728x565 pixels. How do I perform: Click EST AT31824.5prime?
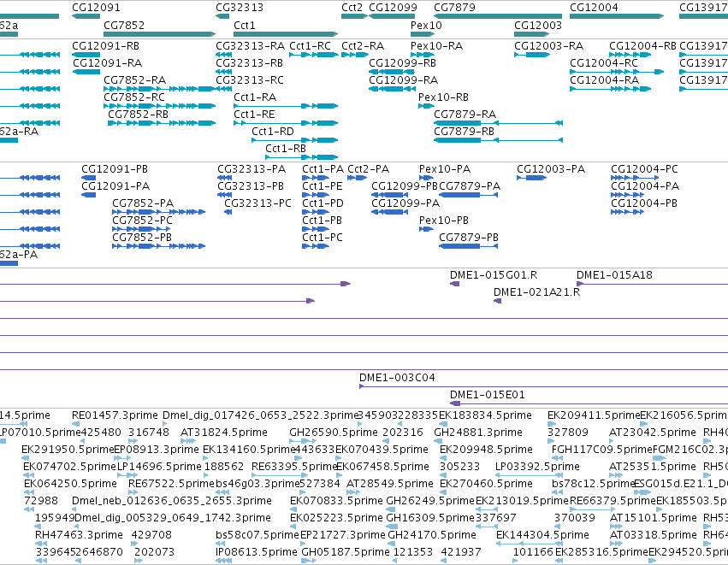[224, 433]
